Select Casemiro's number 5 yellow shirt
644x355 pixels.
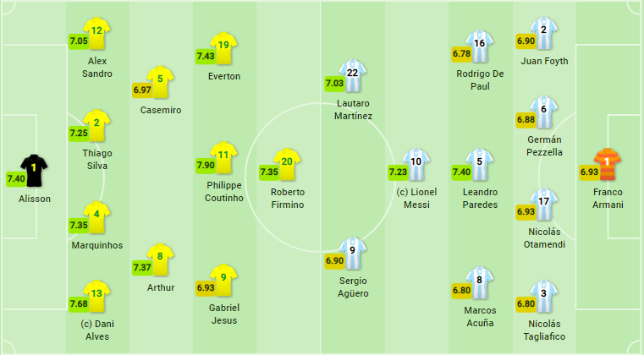[x=160, y=81]
